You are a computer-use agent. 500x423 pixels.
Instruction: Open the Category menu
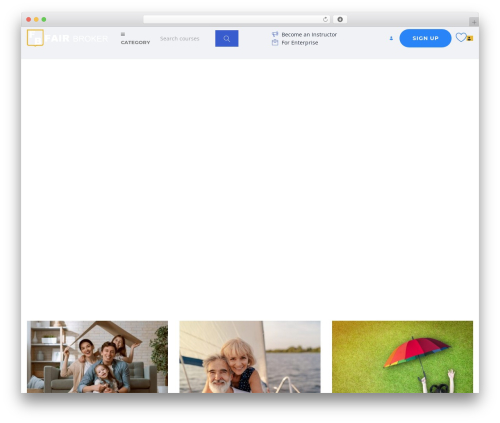pyautogui.click(x=135, y=42)
